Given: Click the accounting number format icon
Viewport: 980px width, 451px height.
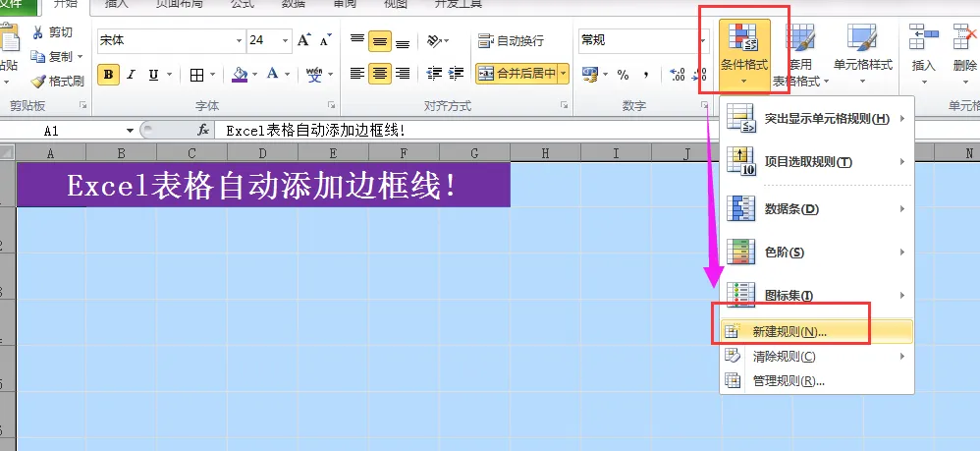Looking at the screenshot, I should [x=589, y=74].
